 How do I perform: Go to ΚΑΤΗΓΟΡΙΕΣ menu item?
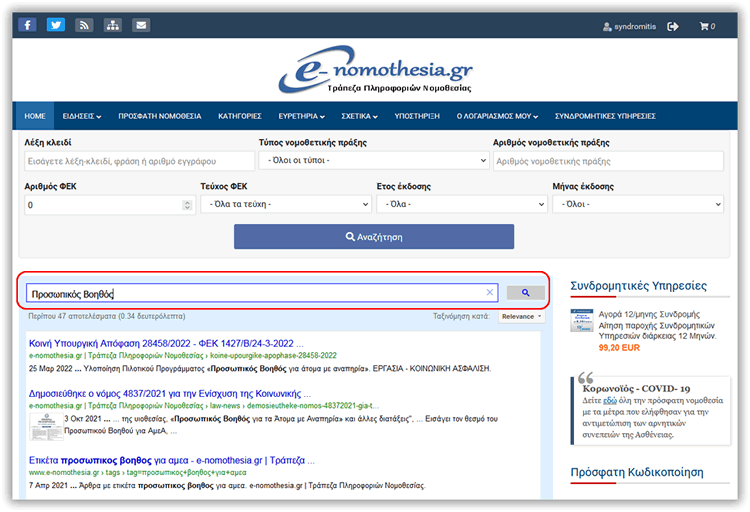click(x=240, y=116)
